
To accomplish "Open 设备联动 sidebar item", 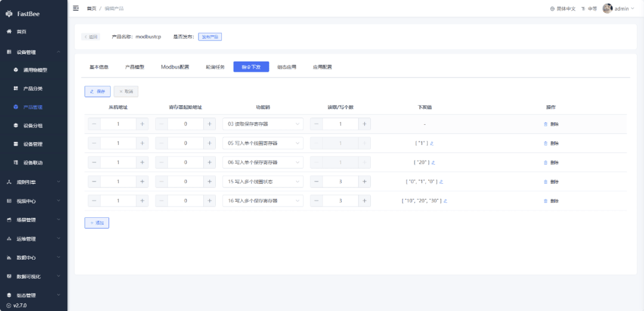I will click(x=33, y=162).
